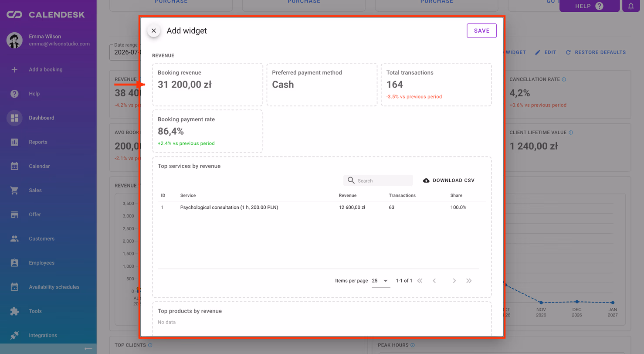Click the EDIT dashboard button
644x354 pixels.
pos(546,52)
